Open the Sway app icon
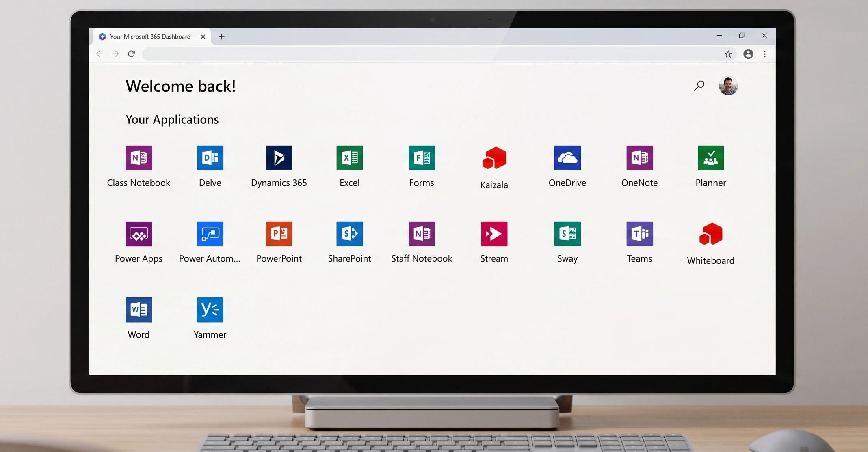This screenshot has width=868, height=452. click(x=567, y=234)
